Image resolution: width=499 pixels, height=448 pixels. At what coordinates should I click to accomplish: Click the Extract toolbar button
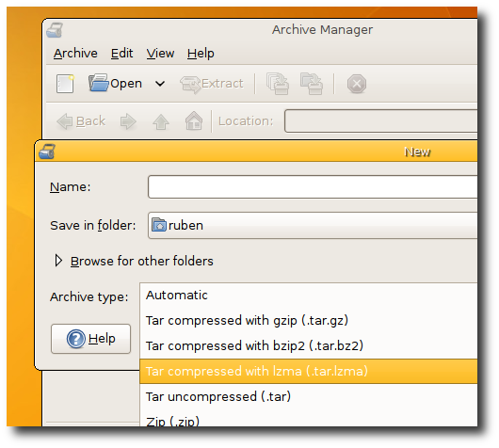click(212, 84)
